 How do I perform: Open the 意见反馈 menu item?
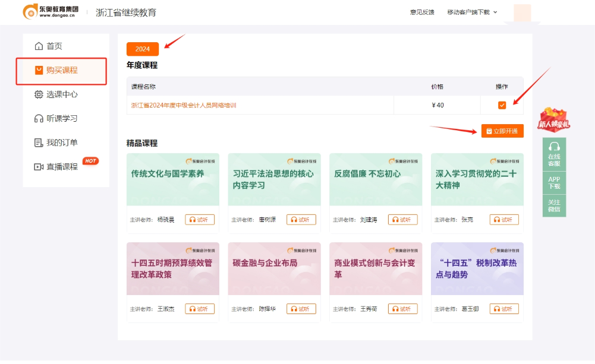[x=424, y=11]
